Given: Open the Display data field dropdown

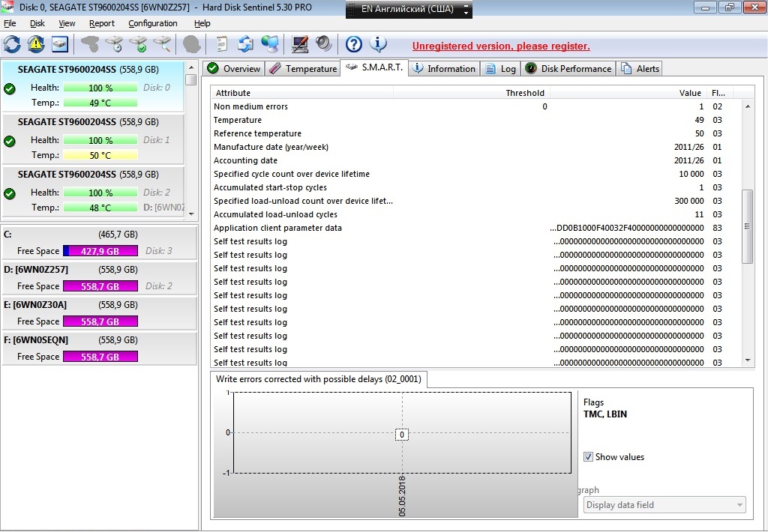Looking at the screenshot, I should coord(664,504).
